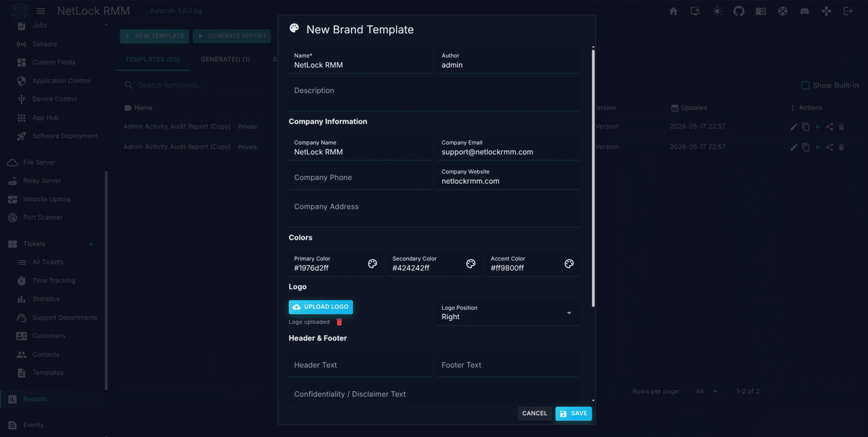
Task: Go to home via house icon
Action: click(x=673, y=11)
